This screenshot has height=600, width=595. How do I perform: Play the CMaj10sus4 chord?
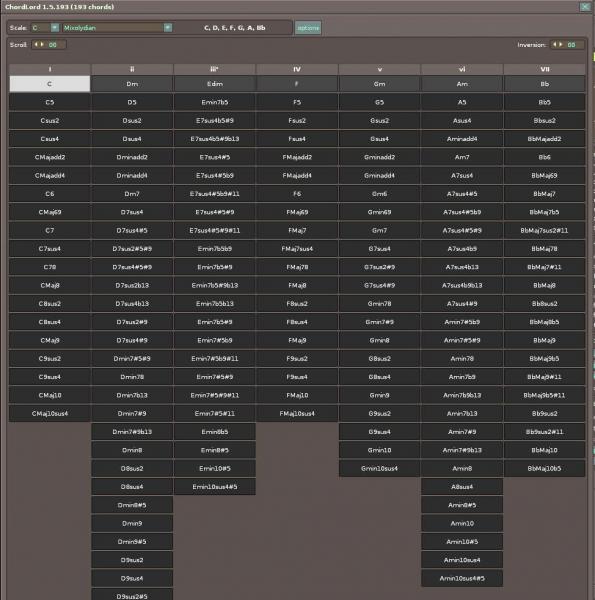click(x=50, y=414)
